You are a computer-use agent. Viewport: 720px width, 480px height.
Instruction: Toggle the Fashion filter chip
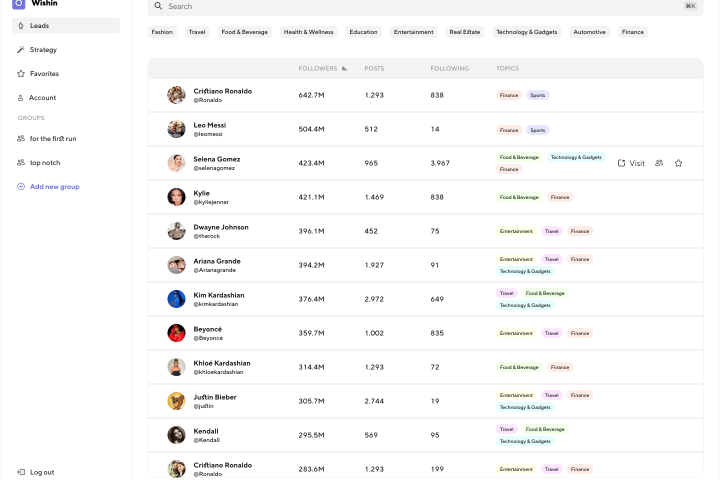pos(162,32)
